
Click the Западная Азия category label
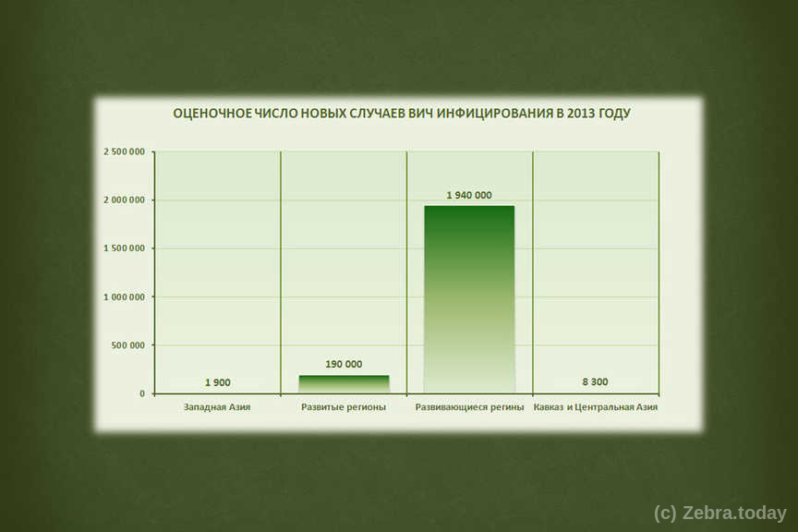pos(217,407)
